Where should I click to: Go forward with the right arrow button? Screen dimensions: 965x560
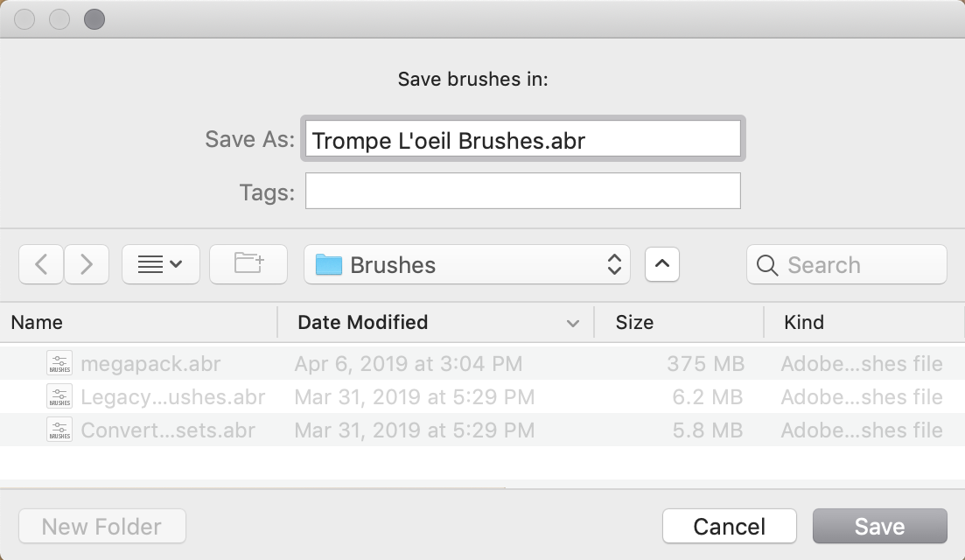pyautogui.click(x=87, y=264)
